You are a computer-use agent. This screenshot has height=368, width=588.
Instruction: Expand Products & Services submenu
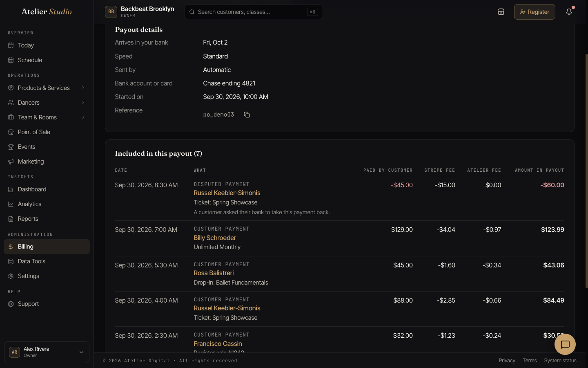pyautogui.click(x=83, y=88)
